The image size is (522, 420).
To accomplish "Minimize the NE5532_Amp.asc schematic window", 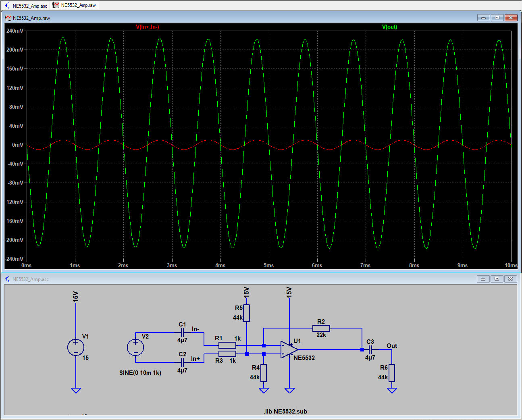I will (483, 279).
